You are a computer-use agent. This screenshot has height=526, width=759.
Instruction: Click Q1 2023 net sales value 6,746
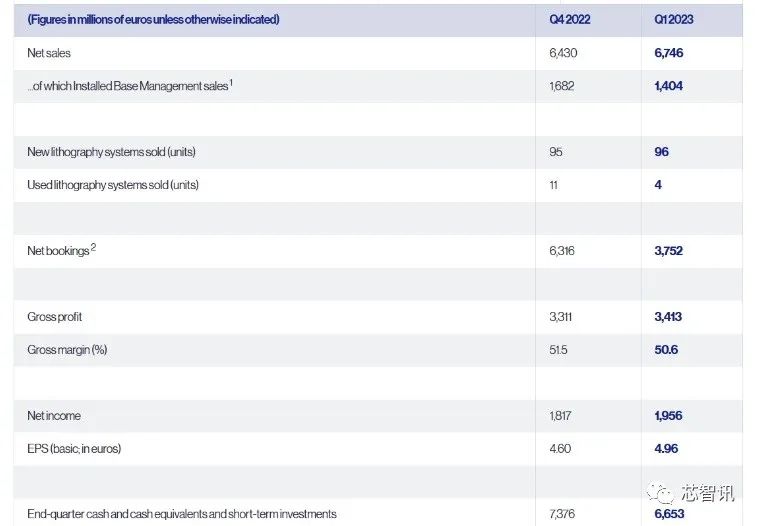(668, 53)
